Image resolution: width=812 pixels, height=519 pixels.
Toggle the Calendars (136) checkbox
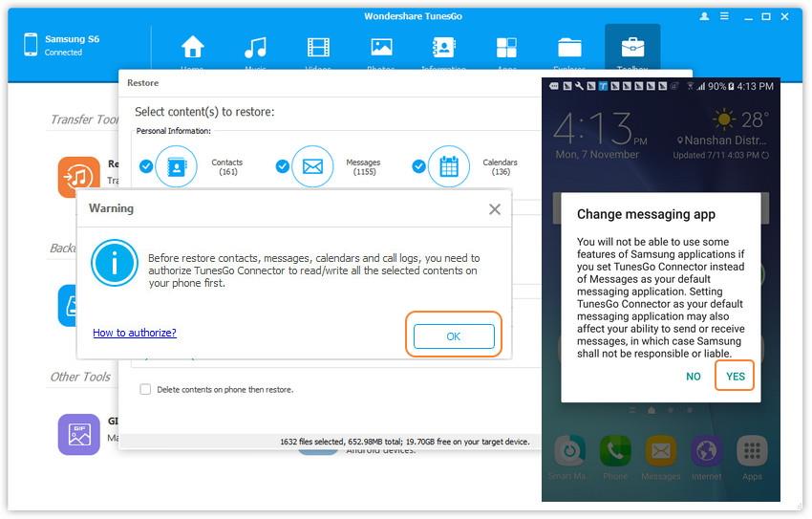pos(419,166)
